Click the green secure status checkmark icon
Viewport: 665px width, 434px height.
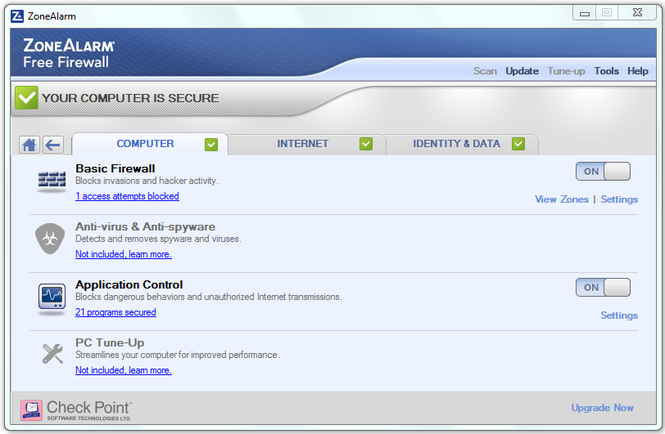pos(27,98)
